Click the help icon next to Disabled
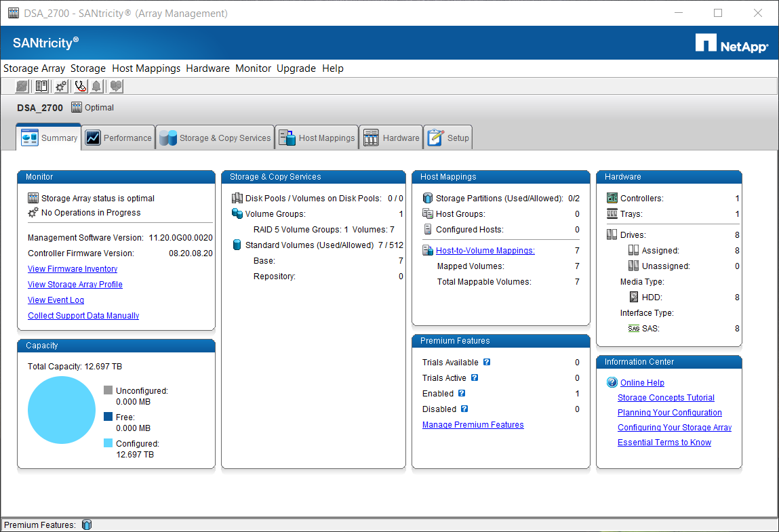The height and width of the screenshot is (532, 779). (464, 409)
